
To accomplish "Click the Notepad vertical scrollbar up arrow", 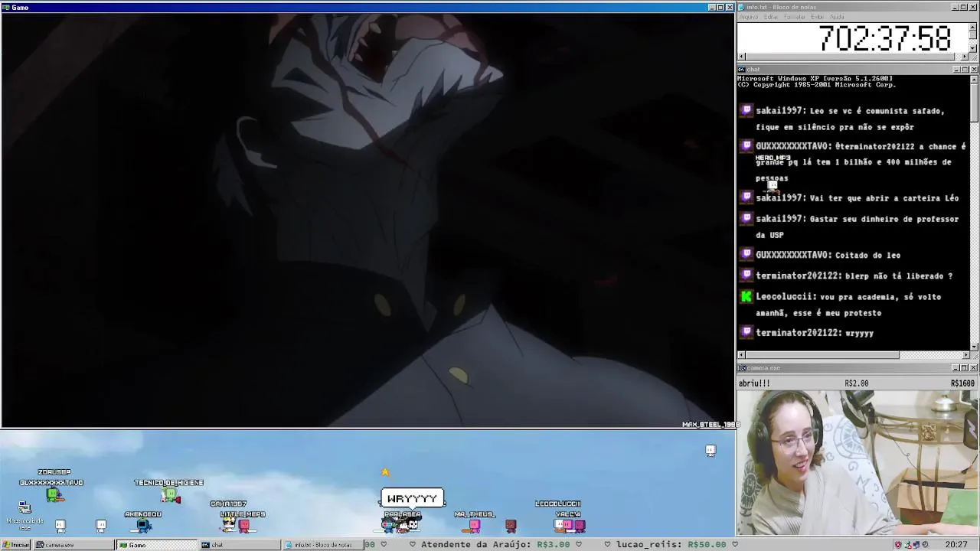I will [973, 27].
